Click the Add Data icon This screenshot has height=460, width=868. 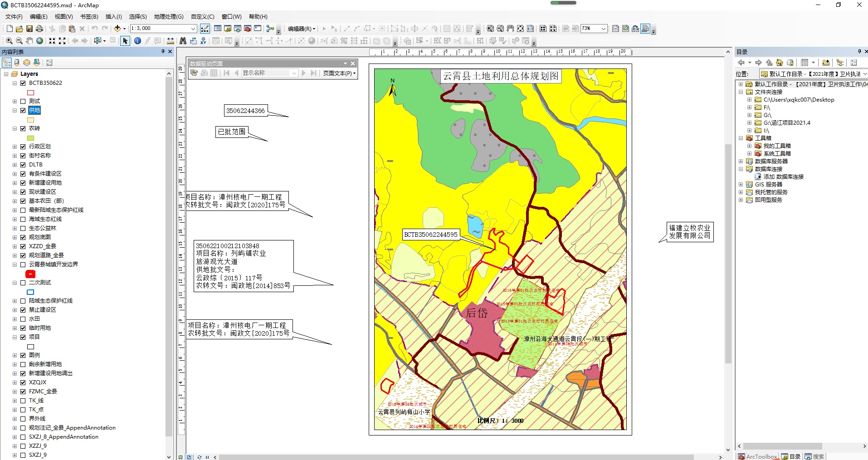tap(117, 29)
